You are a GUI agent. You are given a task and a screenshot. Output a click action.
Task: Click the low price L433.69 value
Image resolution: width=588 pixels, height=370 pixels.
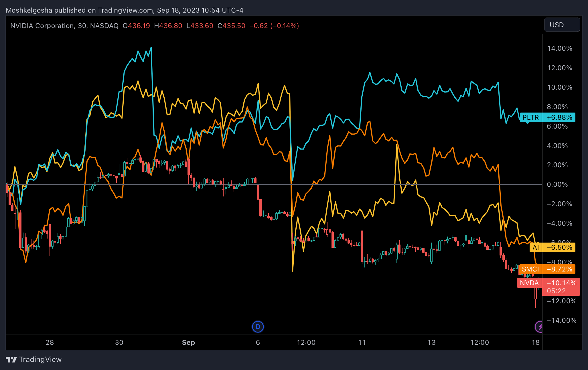pyautogui.click(x=200, y=26)
